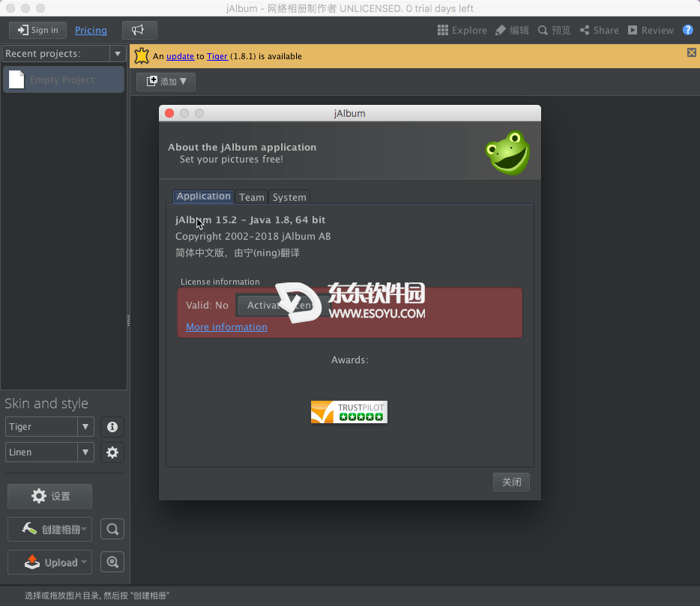Click the Share toolbar item
The width and height of the screenshot is (700, 606).
(599, 31)
